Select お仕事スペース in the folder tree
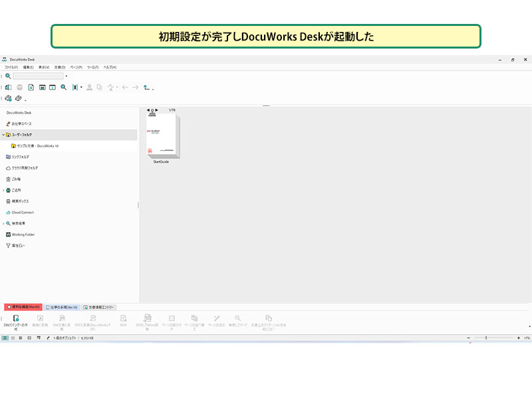 tap(19, 124)
